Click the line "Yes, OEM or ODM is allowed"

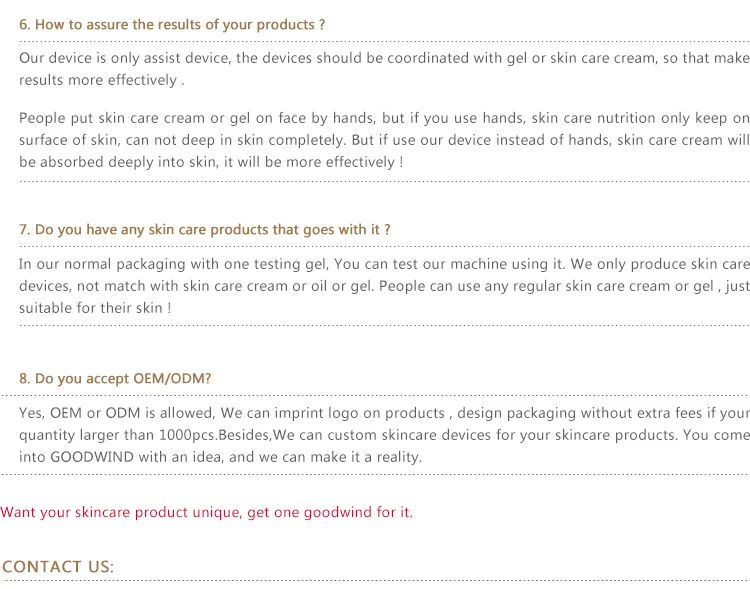pyautogui.click(x=384, y=413)
